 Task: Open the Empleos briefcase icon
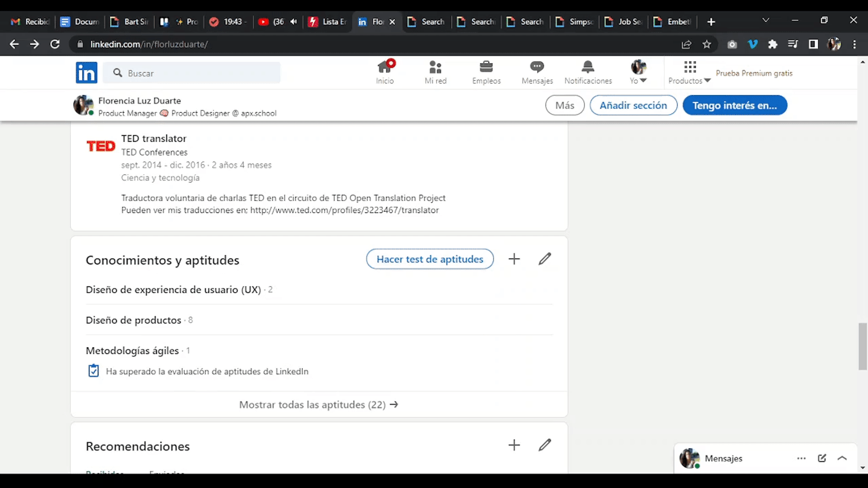[x=486, y=67]
